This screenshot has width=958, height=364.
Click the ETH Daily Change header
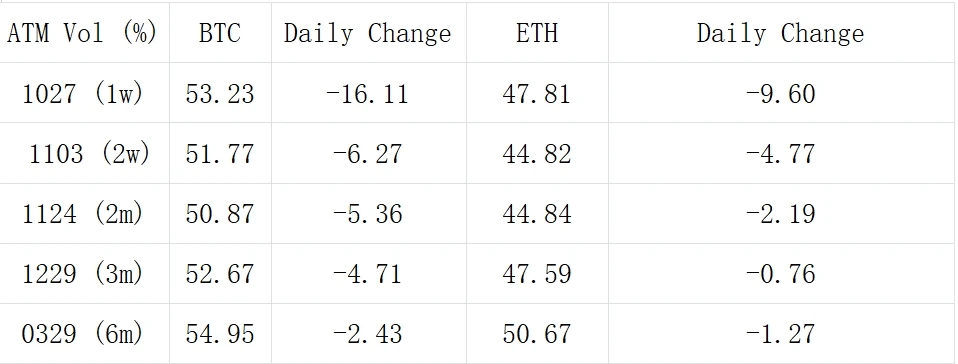point(781,33)
